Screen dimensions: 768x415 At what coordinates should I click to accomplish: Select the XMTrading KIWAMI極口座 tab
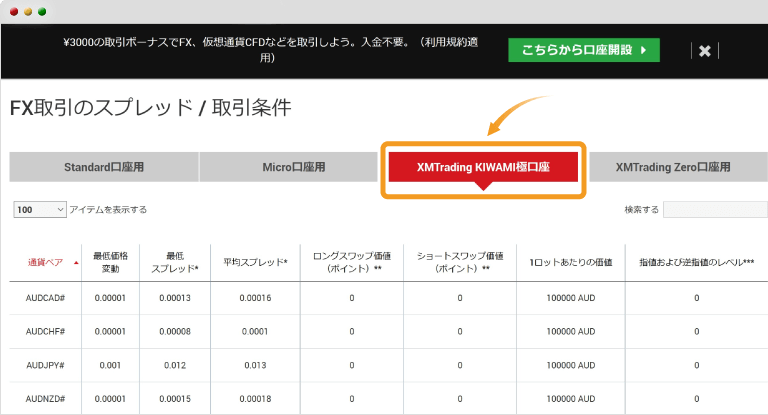[483, 167]
